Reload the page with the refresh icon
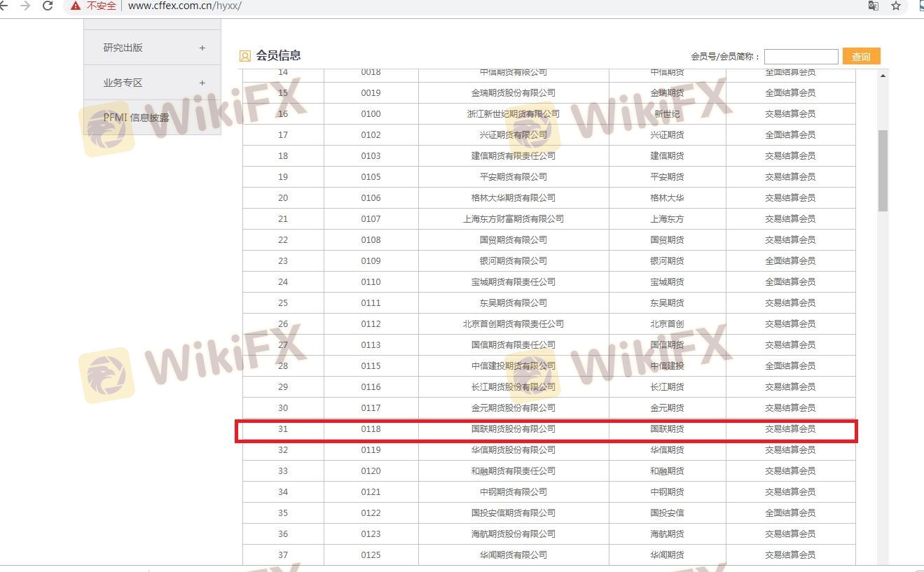 [x=48, y=6]
